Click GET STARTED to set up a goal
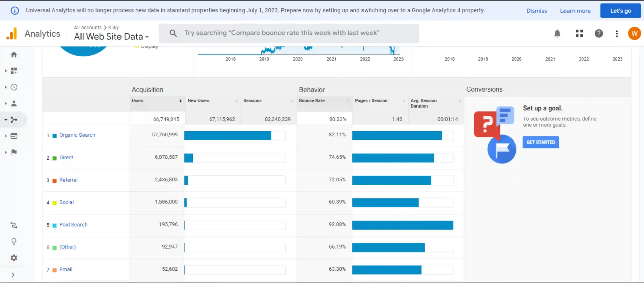Screen dimensions: 644x283 point(541,142)
